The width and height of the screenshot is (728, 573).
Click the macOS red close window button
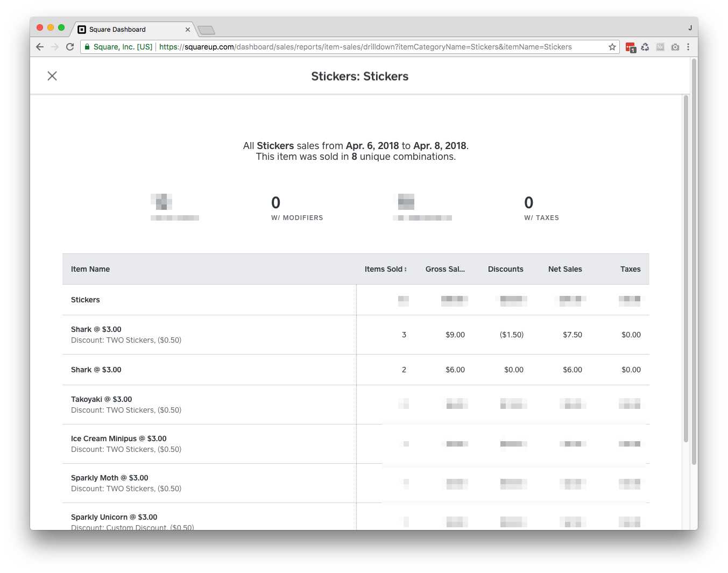point(40,27)
